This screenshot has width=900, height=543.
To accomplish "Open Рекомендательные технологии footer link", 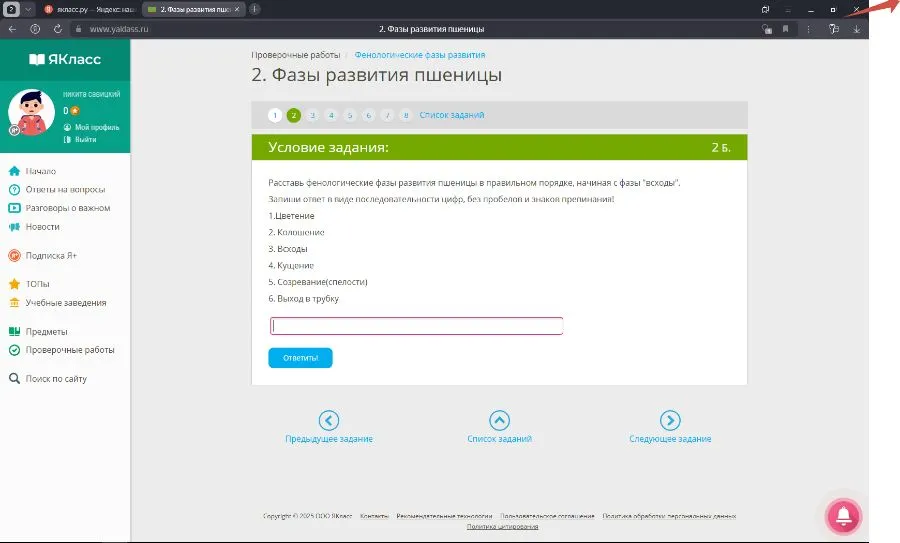I will coord(444,516).
